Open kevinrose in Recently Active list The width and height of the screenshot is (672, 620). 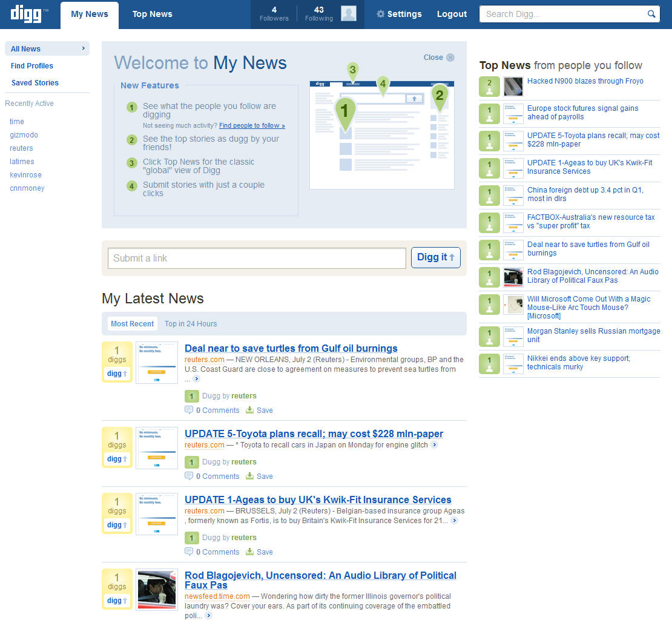coord(25,175)
